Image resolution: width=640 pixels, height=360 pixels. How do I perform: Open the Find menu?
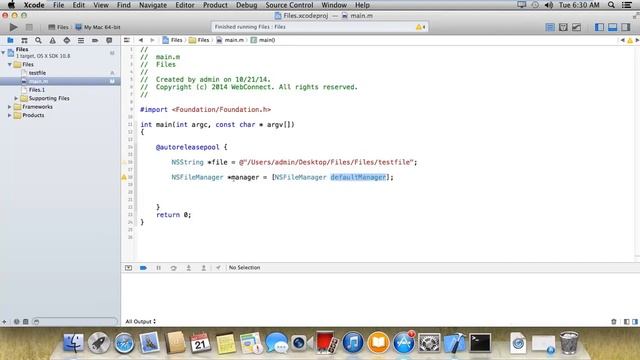[x=124, y=5]
